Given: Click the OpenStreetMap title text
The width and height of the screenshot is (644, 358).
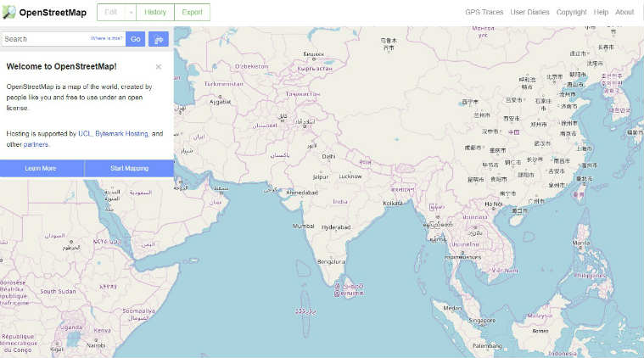Looking at the screenshot, I should click(x=53, y=13).
